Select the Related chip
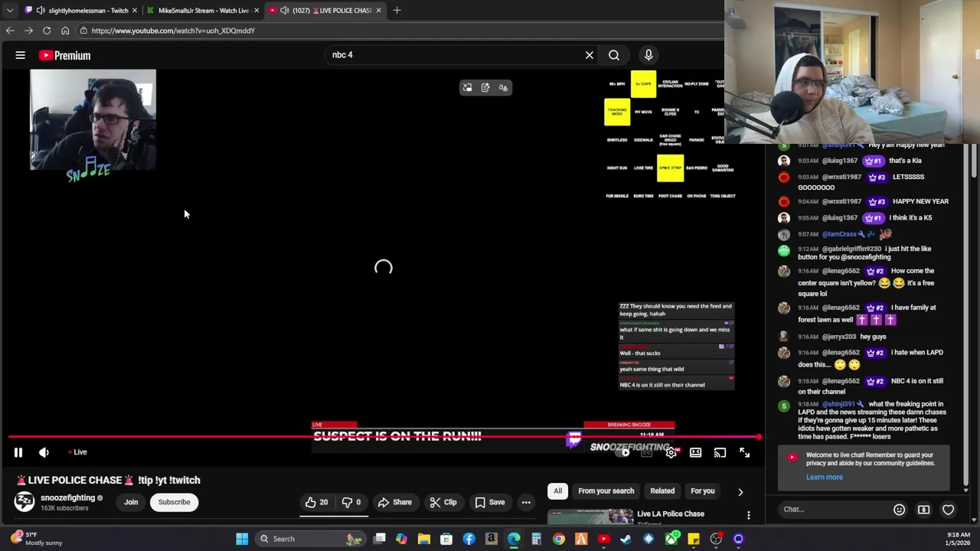980x551 pixels. (662, 491)
